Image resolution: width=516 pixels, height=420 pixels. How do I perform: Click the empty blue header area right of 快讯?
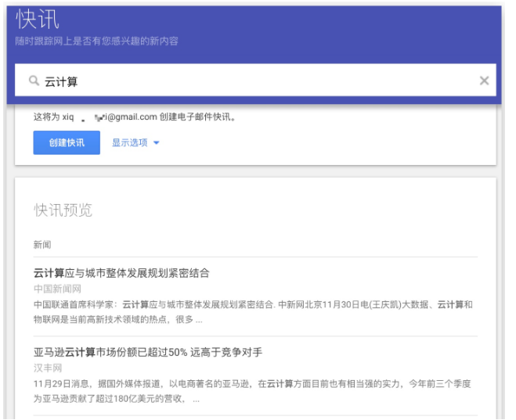[313, 23]
